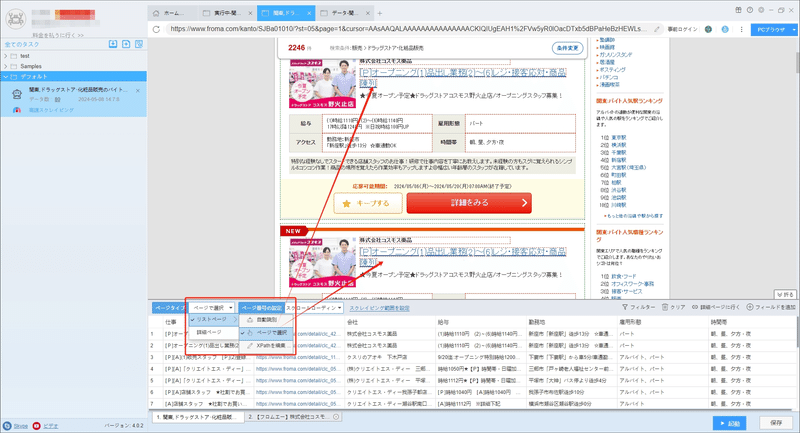Click the 高速スクレイピング gauge icon
The image size is (800, 433).
pyautogui.click(x=17, y=110)
